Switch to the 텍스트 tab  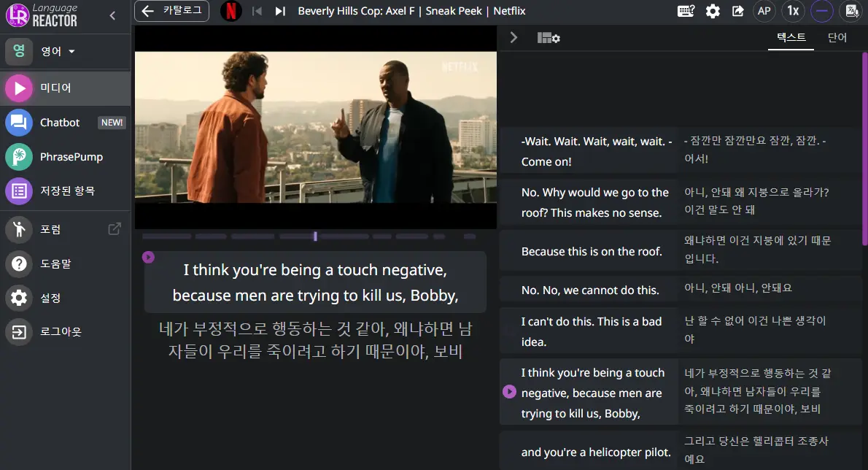pos(791,38)
